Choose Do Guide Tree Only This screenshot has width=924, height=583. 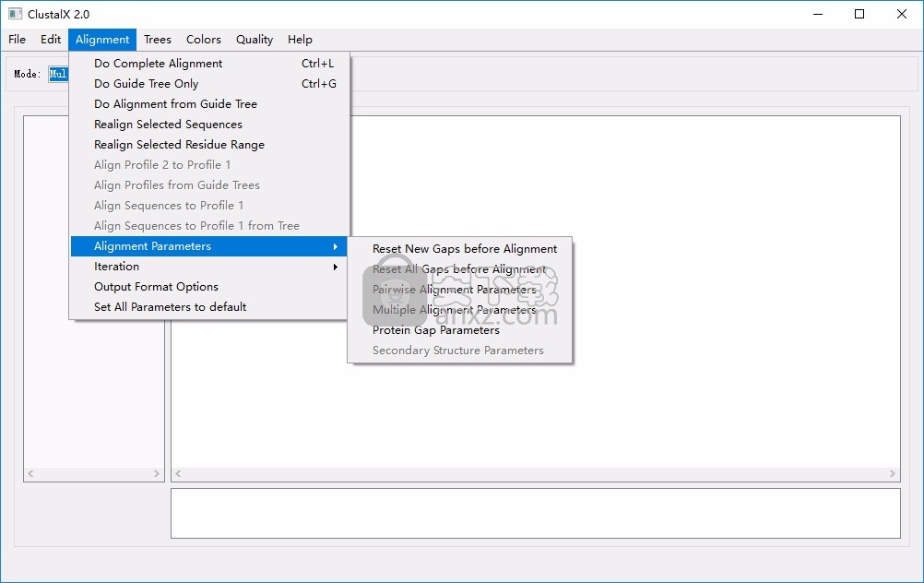pos(209,84)
